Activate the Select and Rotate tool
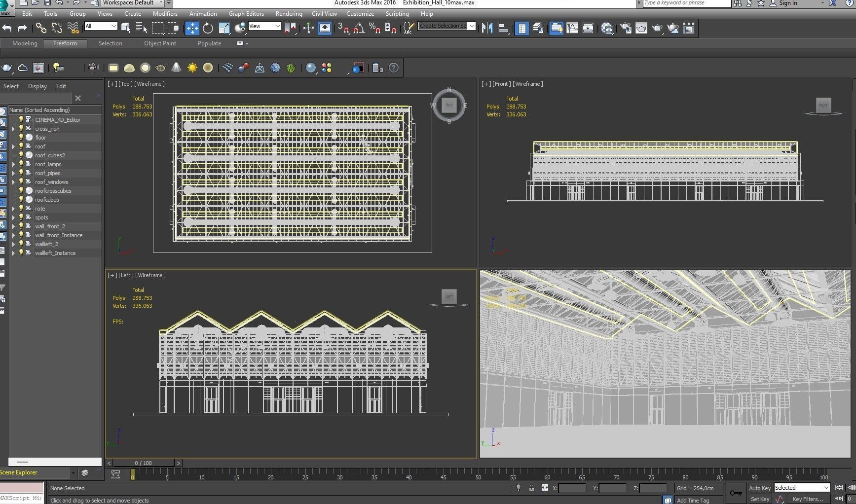The image size is (856, 504). [208, 28]
